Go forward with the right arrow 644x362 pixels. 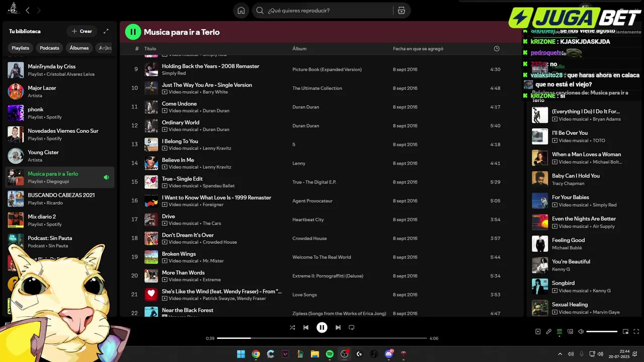[39, 10]
